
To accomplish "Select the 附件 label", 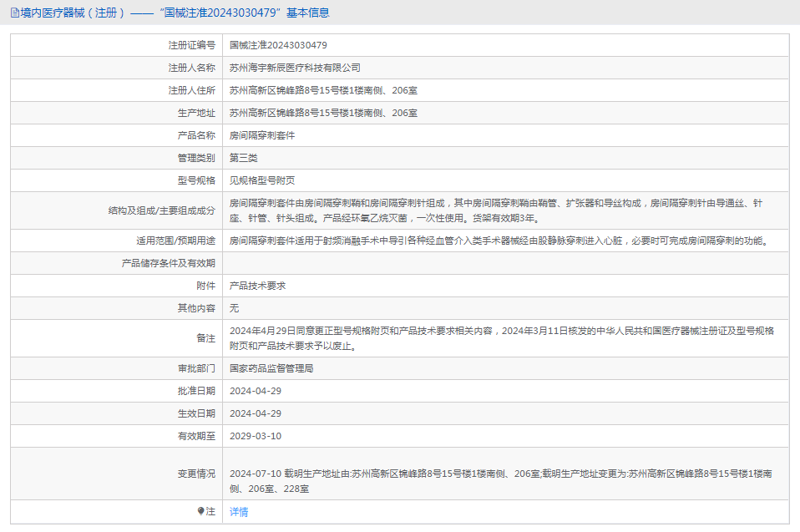I will [206, 286].
